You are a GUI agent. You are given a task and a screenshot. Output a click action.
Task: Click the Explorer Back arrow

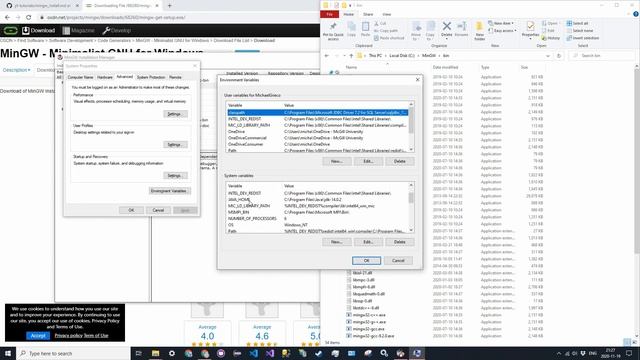pyautogui.click(x=327, y=56)
